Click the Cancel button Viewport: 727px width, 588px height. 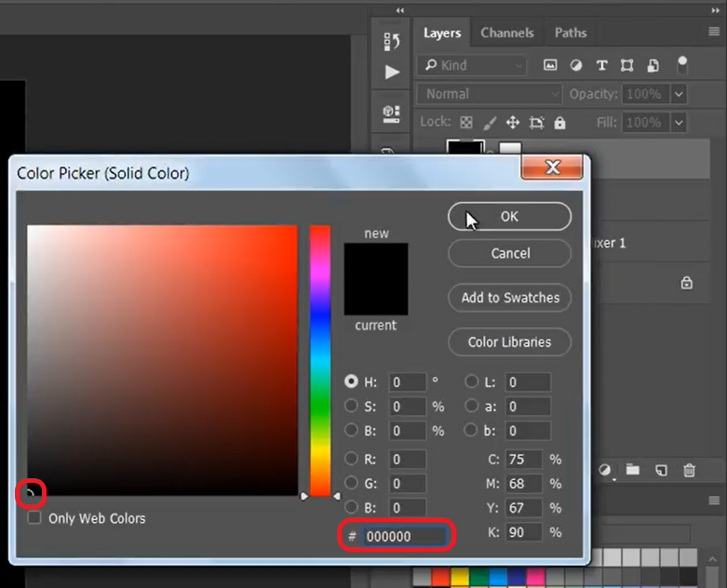[x=509, y=253]
